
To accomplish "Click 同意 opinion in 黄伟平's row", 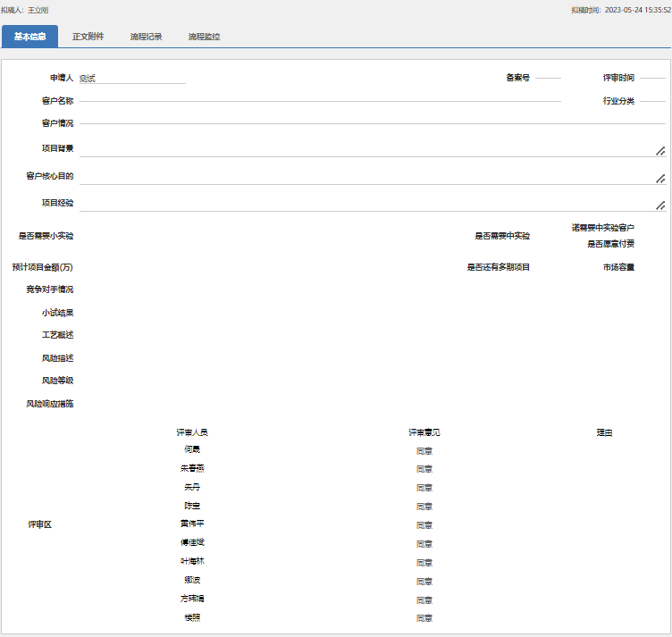I will coord(424,525).
